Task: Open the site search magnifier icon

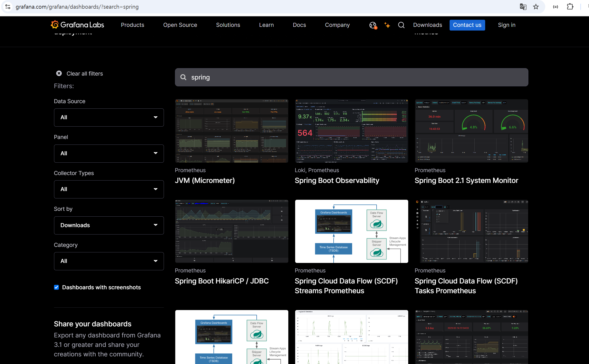Action: (401, 25)
